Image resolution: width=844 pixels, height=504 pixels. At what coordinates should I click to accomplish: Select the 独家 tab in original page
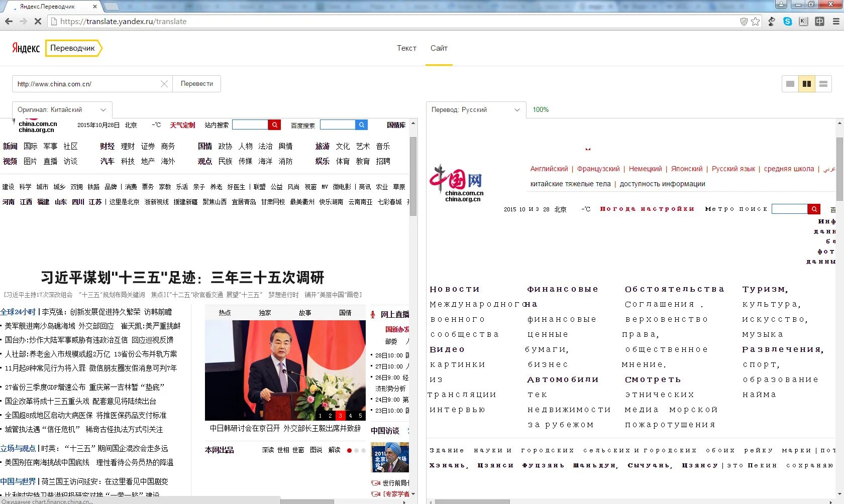(x=265, y=313)
